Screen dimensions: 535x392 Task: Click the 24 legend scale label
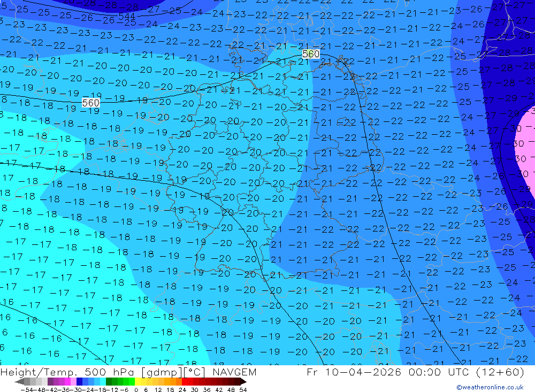pyautogui.click(x=182, y=390)
